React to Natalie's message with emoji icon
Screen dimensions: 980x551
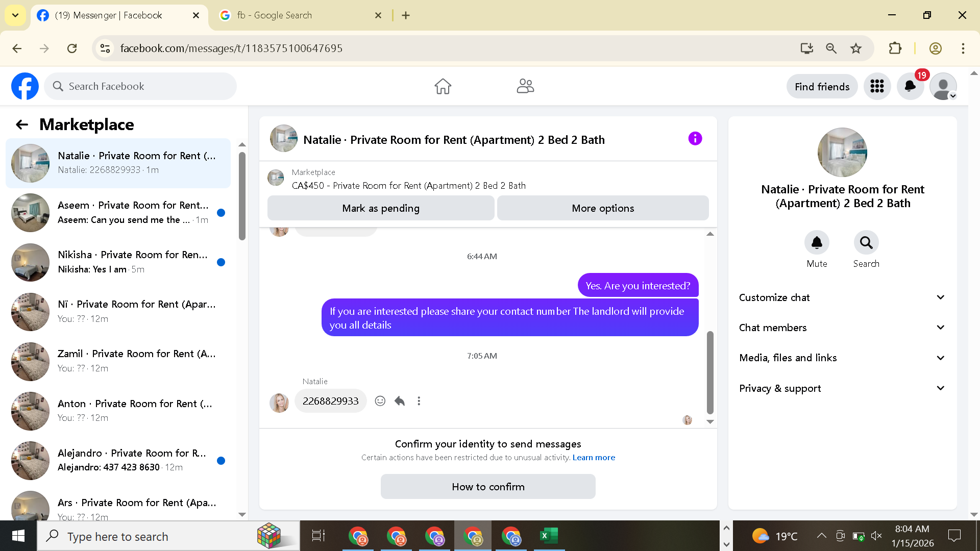(x=380, y=401)
